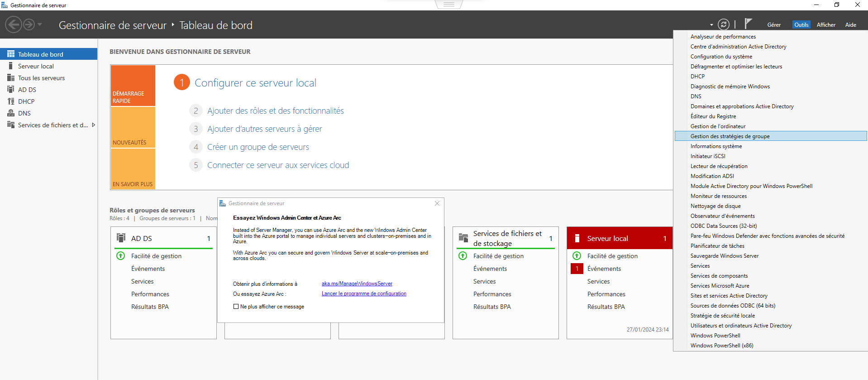
Task: Click the DHCP sidebar icon
Action: point(11,101)
